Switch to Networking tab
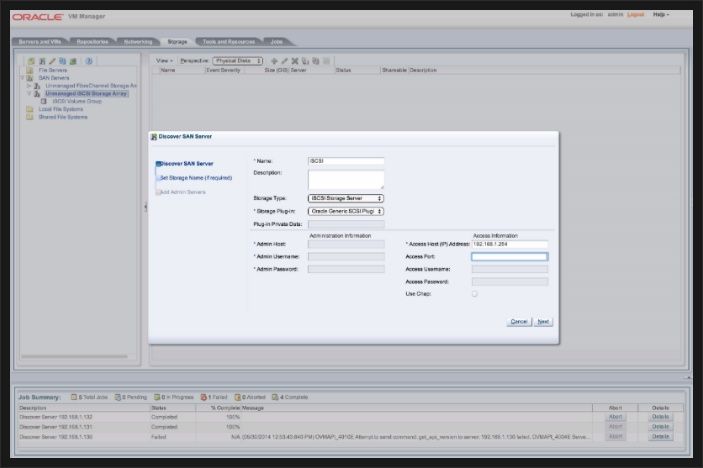The height and width of the screenshot is (468, 703). pyautogui.click(x=138, y=42)
